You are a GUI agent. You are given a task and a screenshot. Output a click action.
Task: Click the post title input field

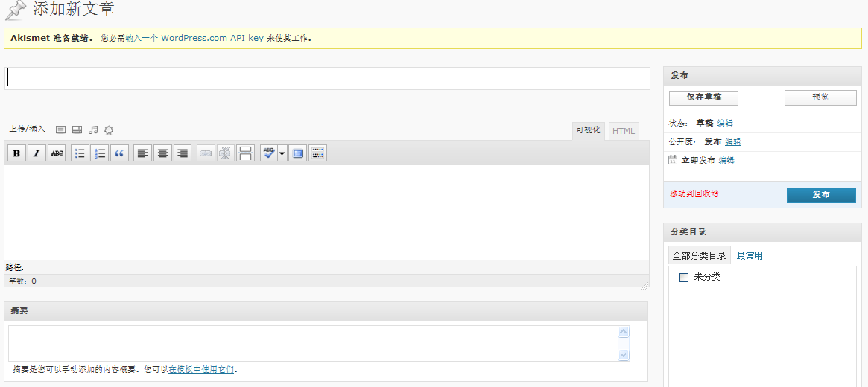coord(327,78)
